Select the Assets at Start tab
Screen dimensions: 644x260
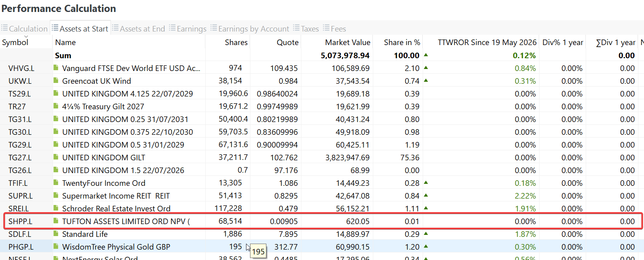coord(80,29)
